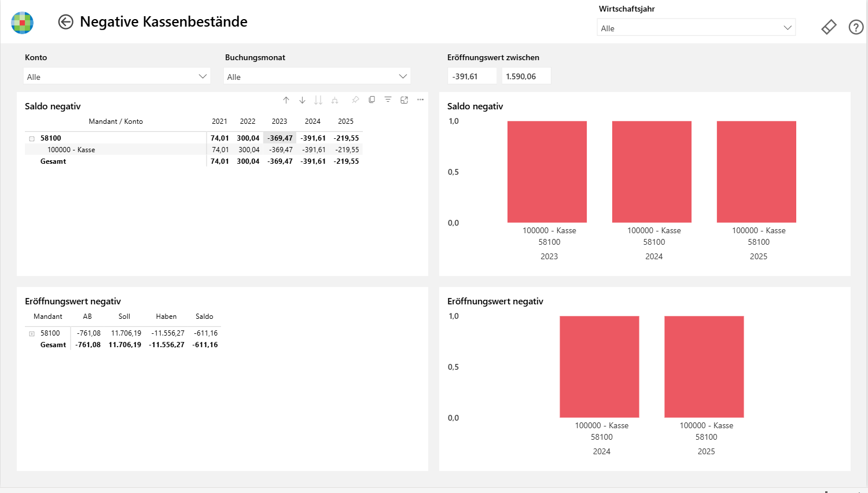868x493 pixels.
Task: Click the -761,08 value in the Gesamt row
Action: [88, 345]
